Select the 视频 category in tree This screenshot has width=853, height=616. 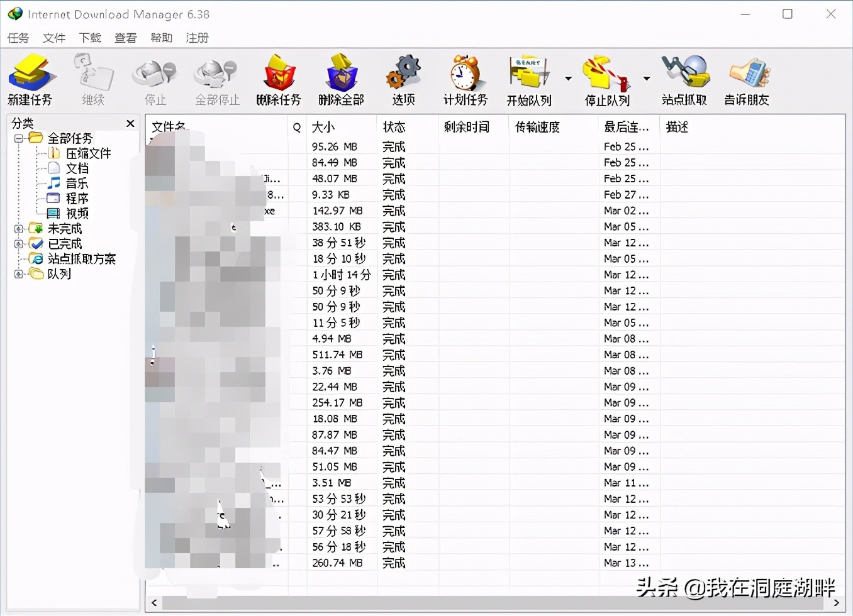(x=77, y=214)
